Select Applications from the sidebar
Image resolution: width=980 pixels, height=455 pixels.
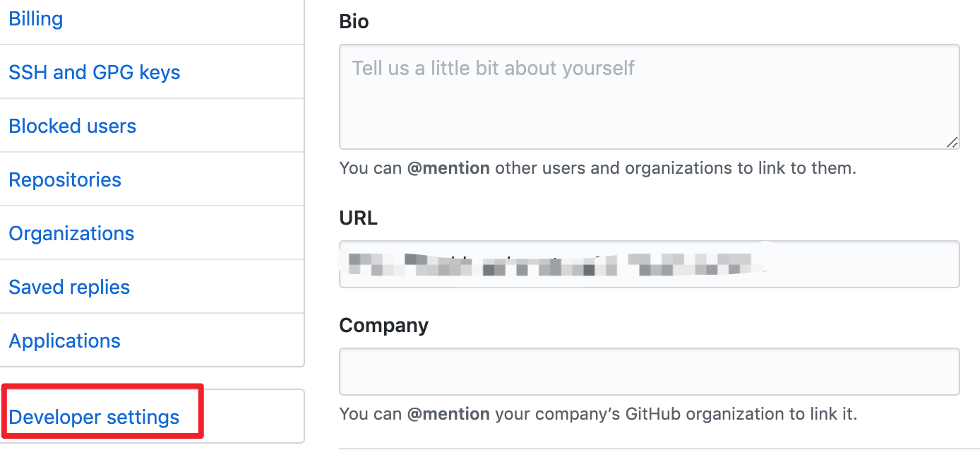[65, 341]
